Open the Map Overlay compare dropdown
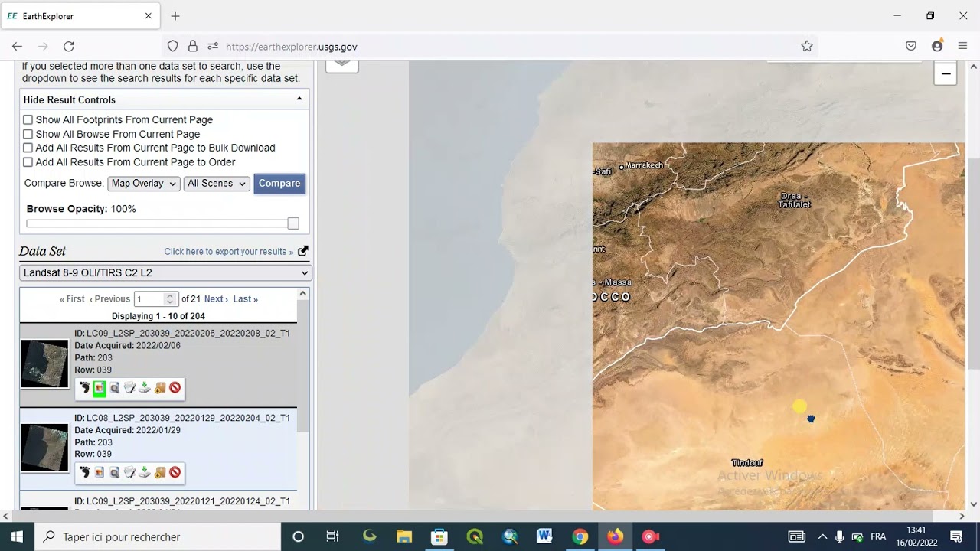The image size is (980, 551). point(144,184)
